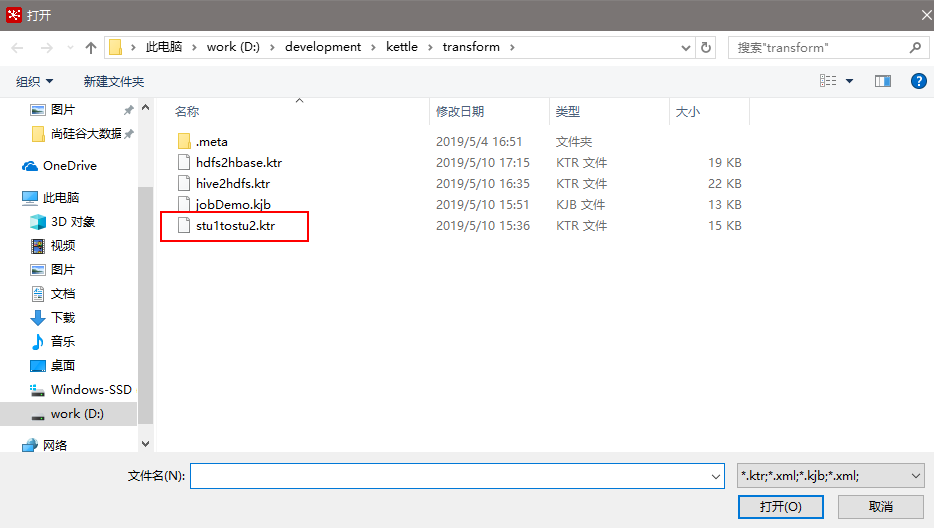The width and height of the screenshot is (934, 528).
Task: Close the 打开 dialog
Action: 925,15
